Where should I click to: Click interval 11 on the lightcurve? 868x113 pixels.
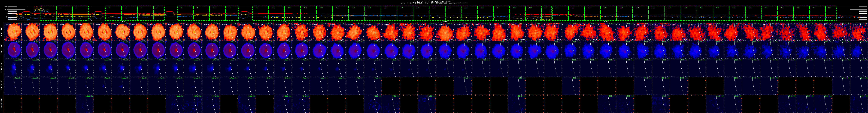[x=232, y=13]
